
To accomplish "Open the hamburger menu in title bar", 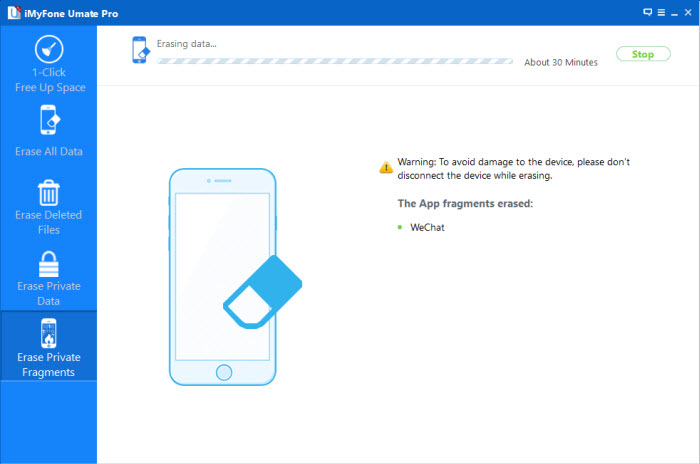I will pyautogui.click(x=661, y=13).
